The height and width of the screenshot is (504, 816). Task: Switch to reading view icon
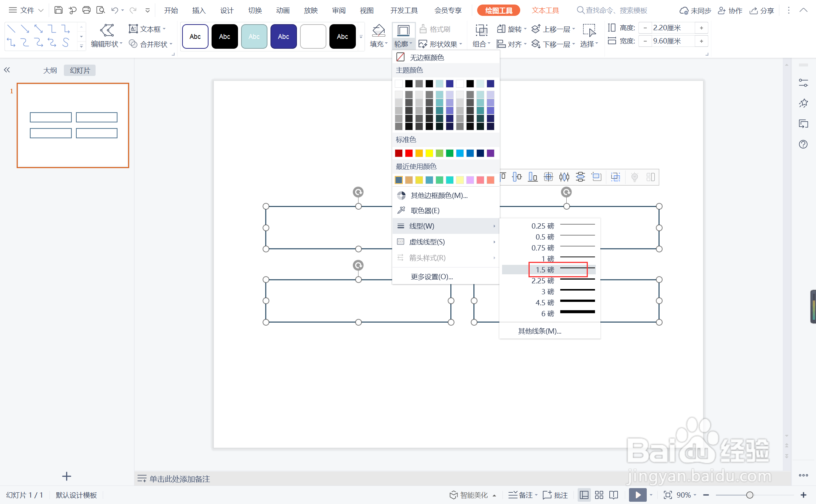pos(614,495)
